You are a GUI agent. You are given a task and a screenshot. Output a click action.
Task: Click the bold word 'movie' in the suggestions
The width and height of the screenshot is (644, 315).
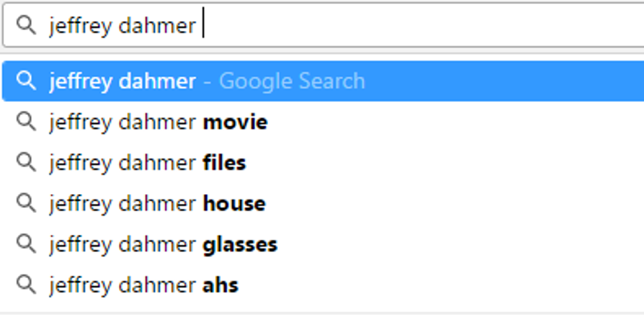click(235, 122)
